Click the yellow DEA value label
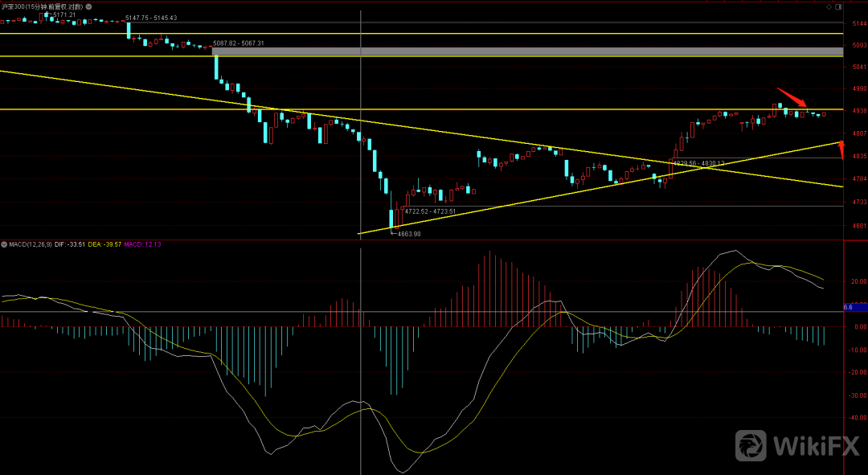 click(x=105, y=244)
